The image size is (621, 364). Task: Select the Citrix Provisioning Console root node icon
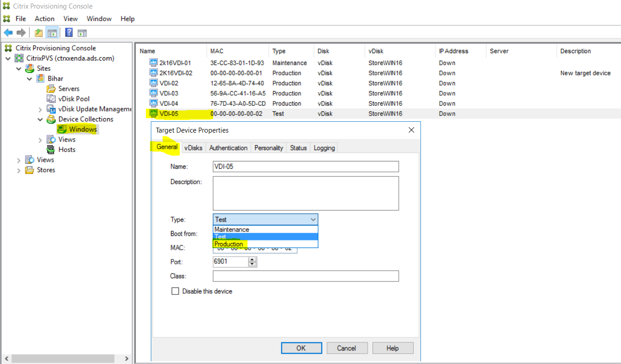(x=8, y=48)
